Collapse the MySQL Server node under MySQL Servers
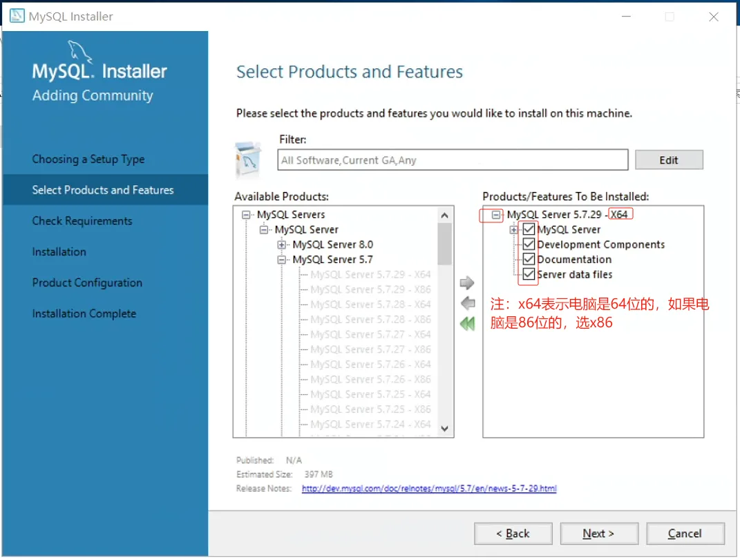This screenshot has width=740, height=560. (264, 230)
